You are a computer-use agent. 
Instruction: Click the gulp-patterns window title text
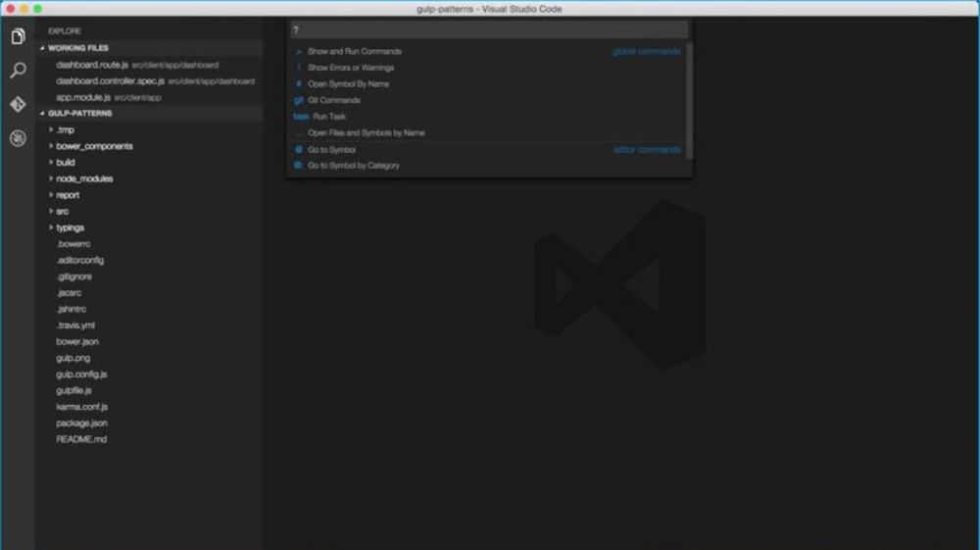489,9
